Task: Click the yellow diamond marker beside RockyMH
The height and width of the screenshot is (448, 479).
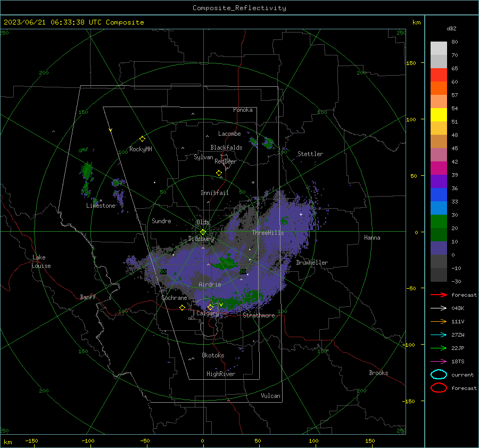Action: (142, 139)
